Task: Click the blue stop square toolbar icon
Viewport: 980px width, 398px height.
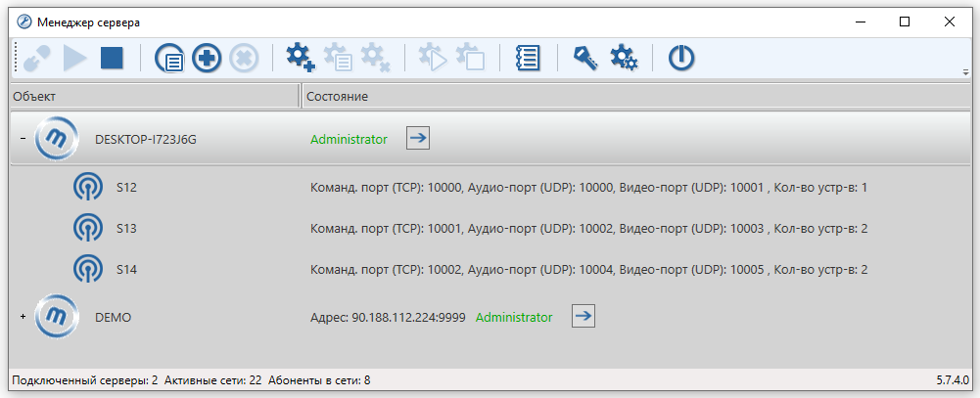Action: (x=112, y=58)
